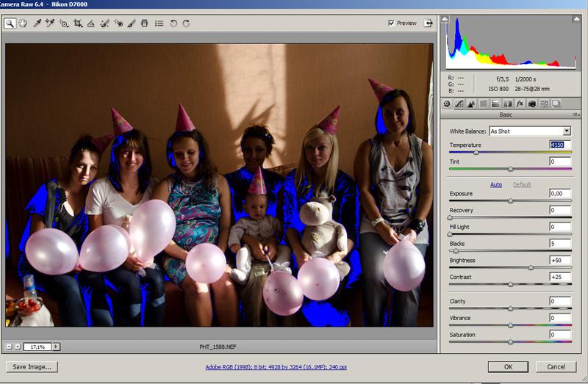Click the Default tone link
588x384 pixels.
(522, 185)
